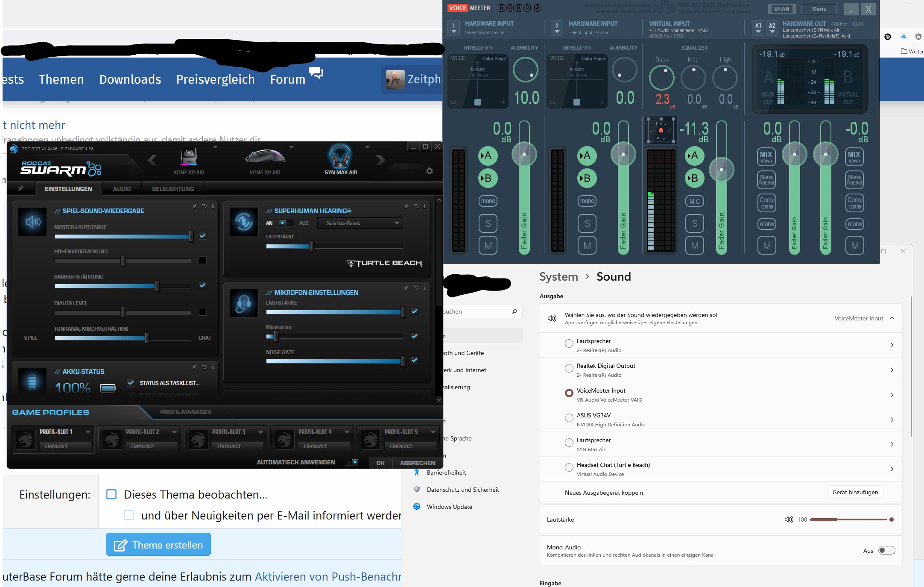Click Gerät hinzufügen button
This screenshot has width=924, height=587.
tap(855, 492)
